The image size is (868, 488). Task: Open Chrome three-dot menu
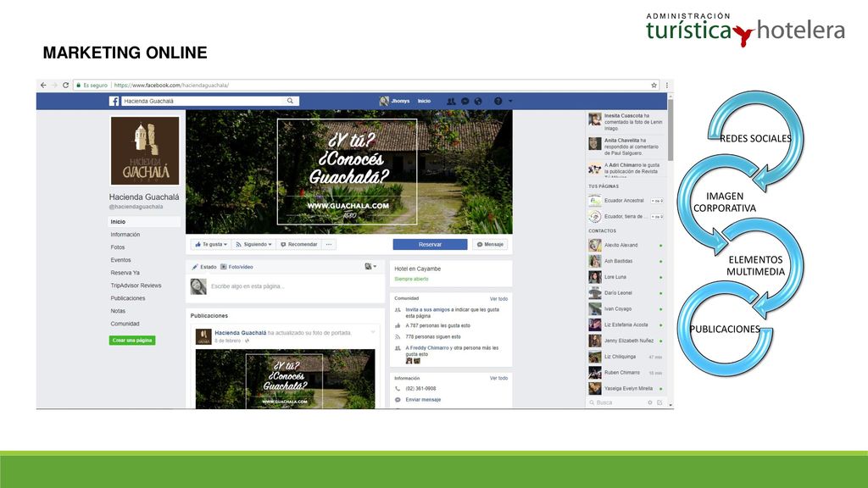(x=666, y=86)
